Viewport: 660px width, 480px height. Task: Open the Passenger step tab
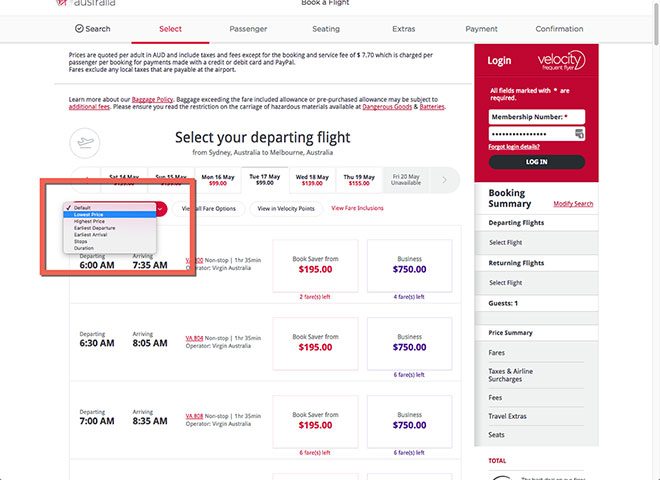click(248, 29)
